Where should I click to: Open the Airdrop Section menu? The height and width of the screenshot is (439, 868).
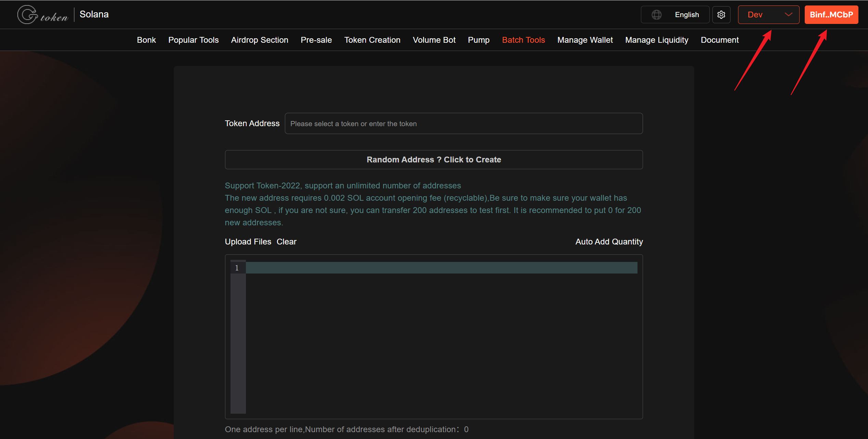click(260, 40)
